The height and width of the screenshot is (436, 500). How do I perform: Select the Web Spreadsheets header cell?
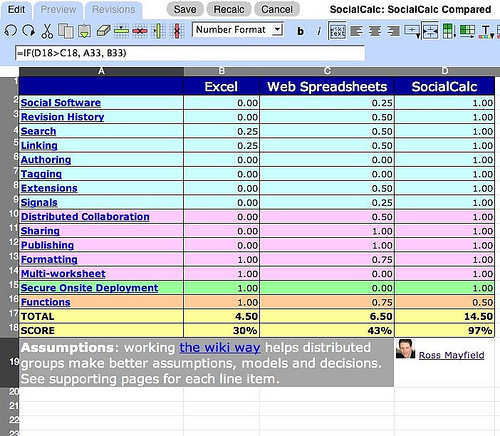click(x=327, y=87)
